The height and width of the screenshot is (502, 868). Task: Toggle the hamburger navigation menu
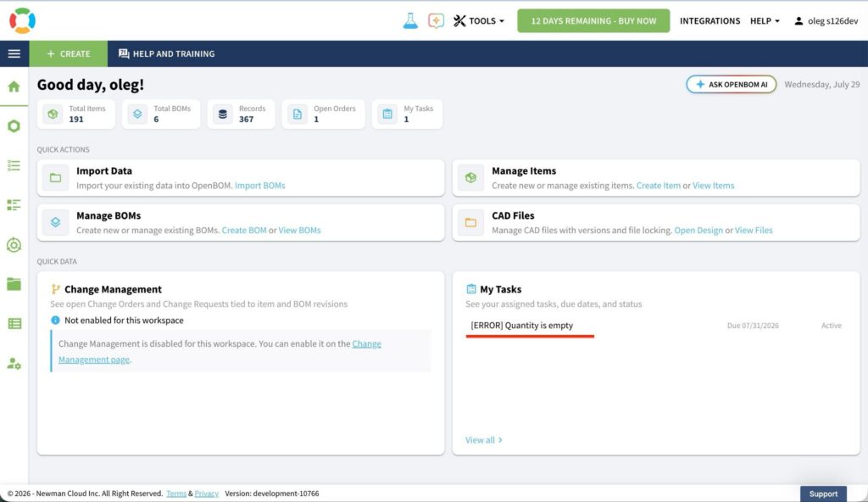pyautogui.click(x=14, y=53)
